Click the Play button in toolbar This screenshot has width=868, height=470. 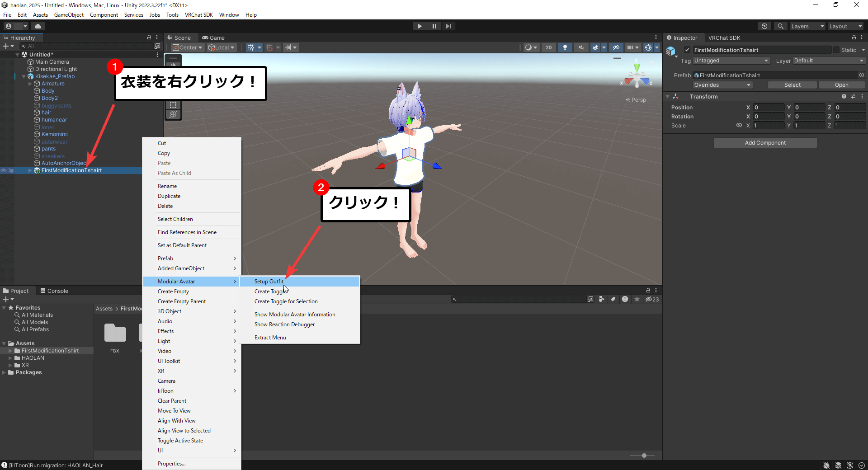coord(420,26)
